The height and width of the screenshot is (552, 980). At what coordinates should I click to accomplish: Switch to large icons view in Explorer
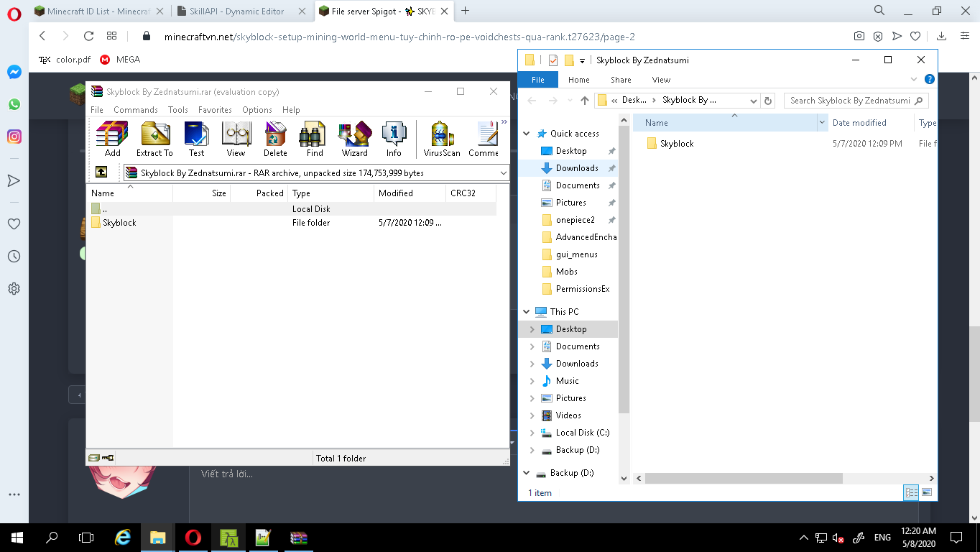pos(926,492)
